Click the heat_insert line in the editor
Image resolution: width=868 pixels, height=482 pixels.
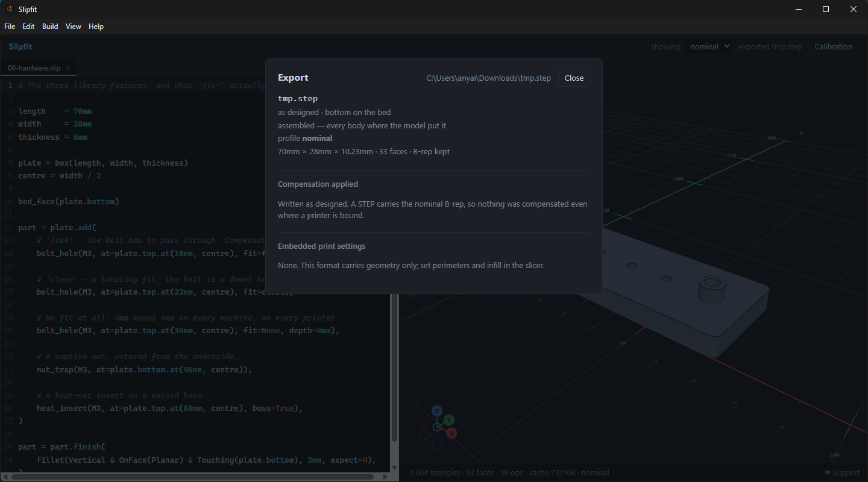(169, 408)
